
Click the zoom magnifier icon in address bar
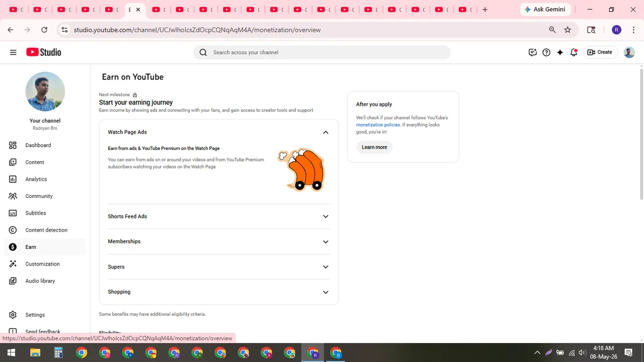pos(552,30)
